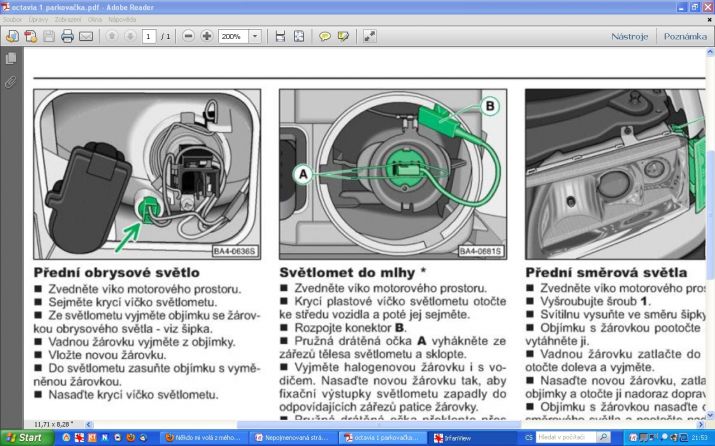Click the Firefox quick launch icon

(130, 438)
